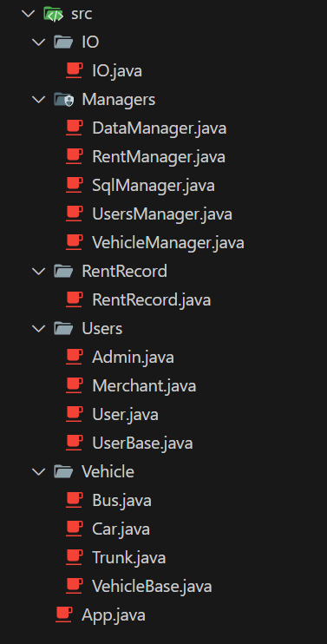Collapse the src root folder chevron

coord(28,14)
